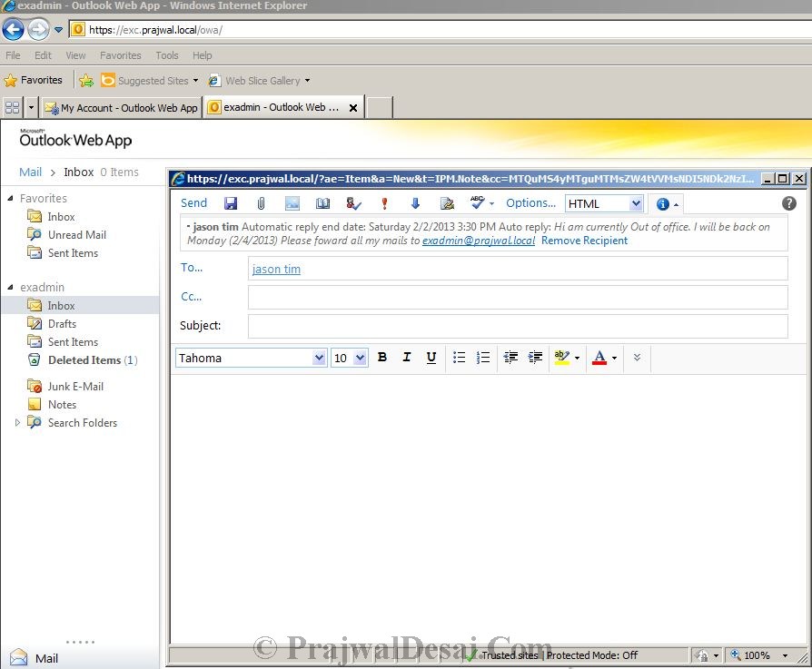
Task: Switch to the My Account - Outlook Web App tab
Action: tap(121, 108)
